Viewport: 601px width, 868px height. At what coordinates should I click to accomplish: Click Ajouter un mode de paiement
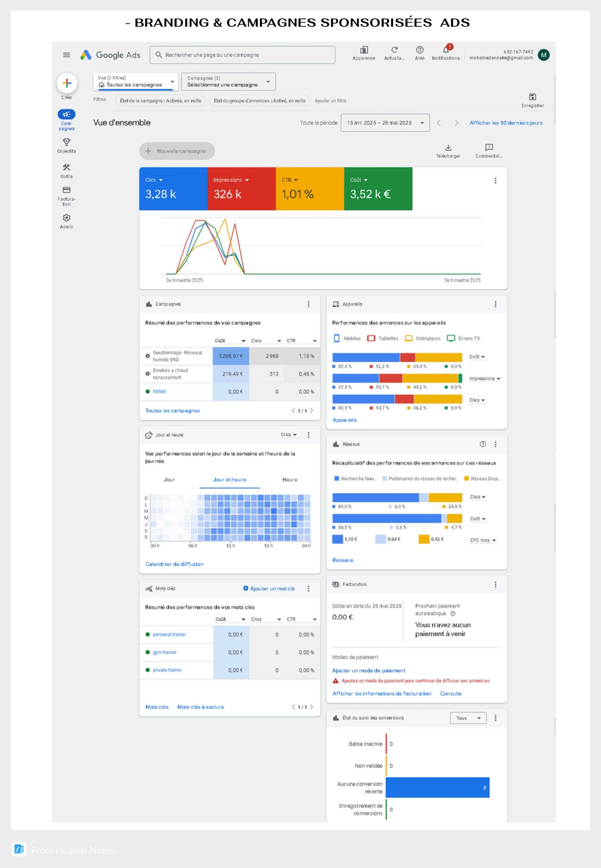pyautogui.click(x=368, y=671)
